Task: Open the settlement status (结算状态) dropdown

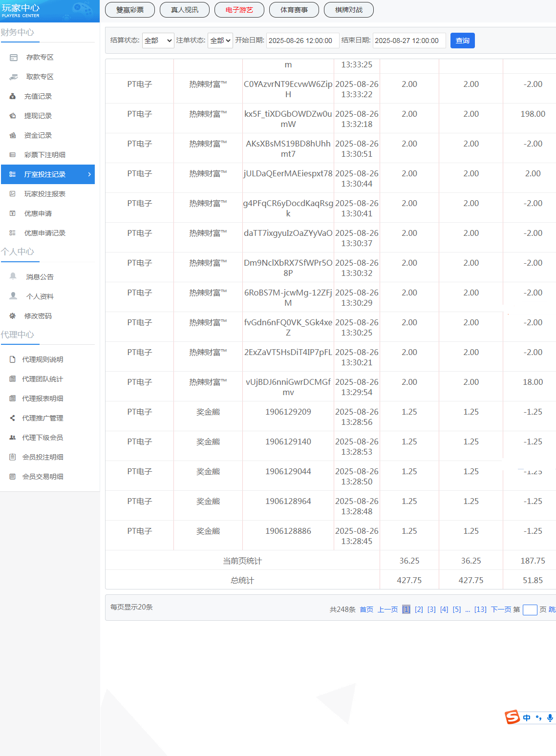Action: [158, 41]
